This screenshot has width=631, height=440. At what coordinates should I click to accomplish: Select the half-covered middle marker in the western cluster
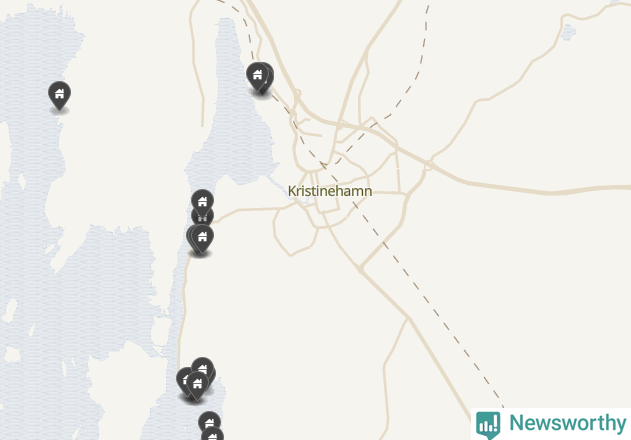tap(202, 218)
